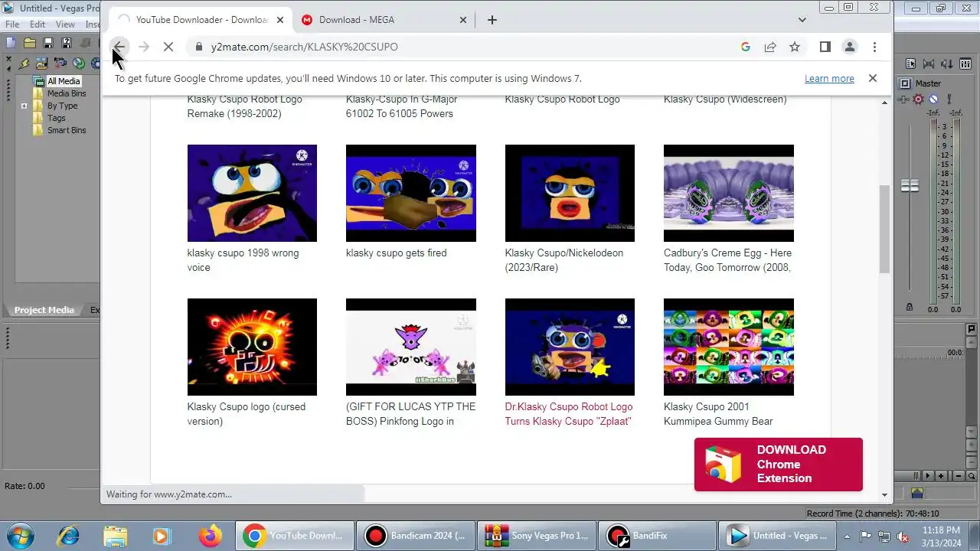
Task: Open the Vegas File menu
Action: [x=12, y=24]
